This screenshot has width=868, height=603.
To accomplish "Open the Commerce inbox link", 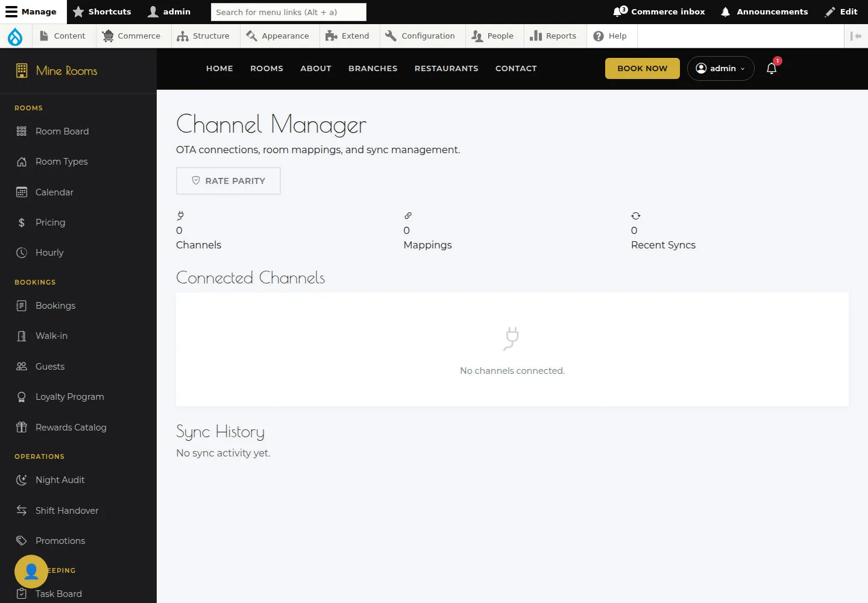I will pyautogui.click(x=659, y=12).
